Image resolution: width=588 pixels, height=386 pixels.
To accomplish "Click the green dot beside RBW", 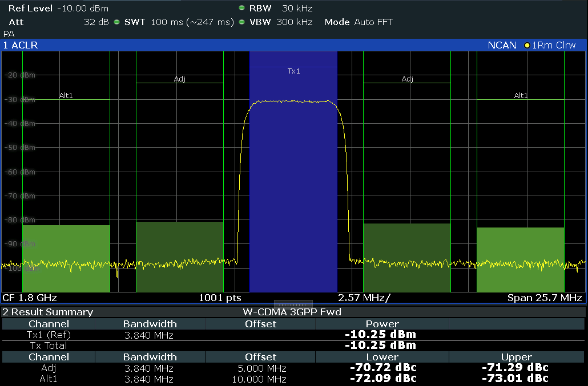I will pos(241,9).
